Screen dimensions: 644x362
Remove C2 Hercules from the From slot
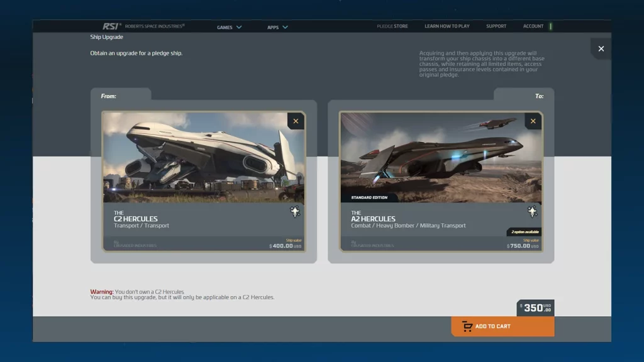click(x=296, y=121)
